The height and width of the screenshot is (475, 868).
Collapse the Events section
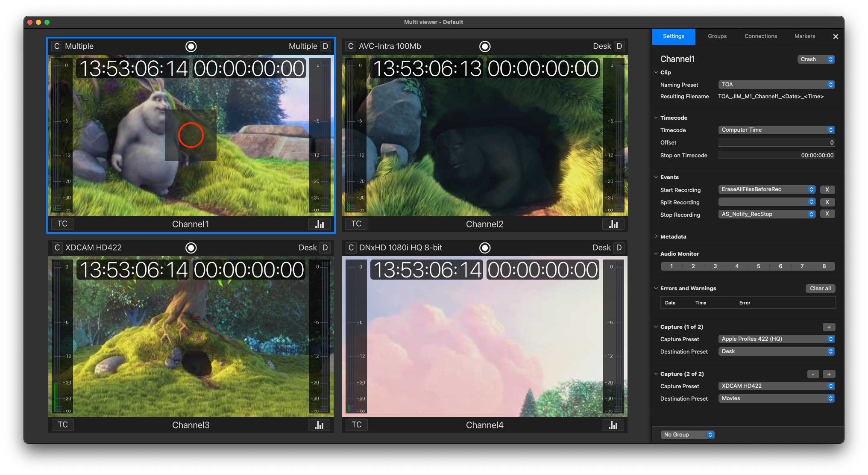656,177
